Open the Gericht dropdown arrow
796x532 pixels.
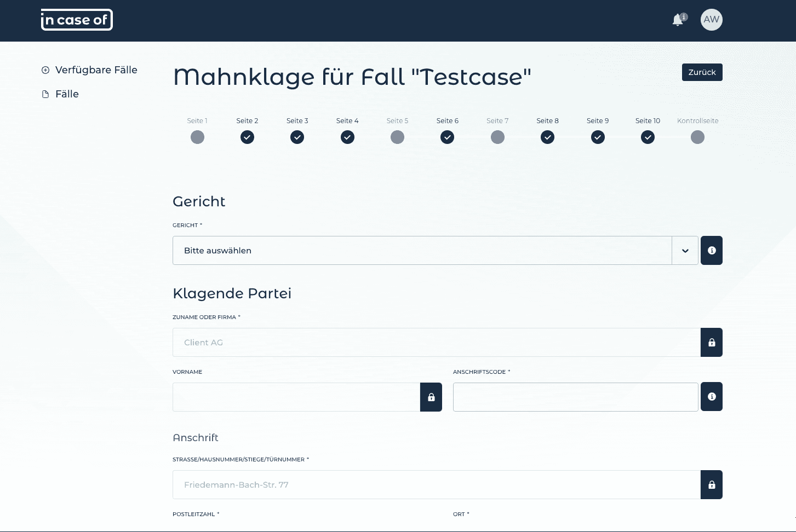(x=685, y=251)
